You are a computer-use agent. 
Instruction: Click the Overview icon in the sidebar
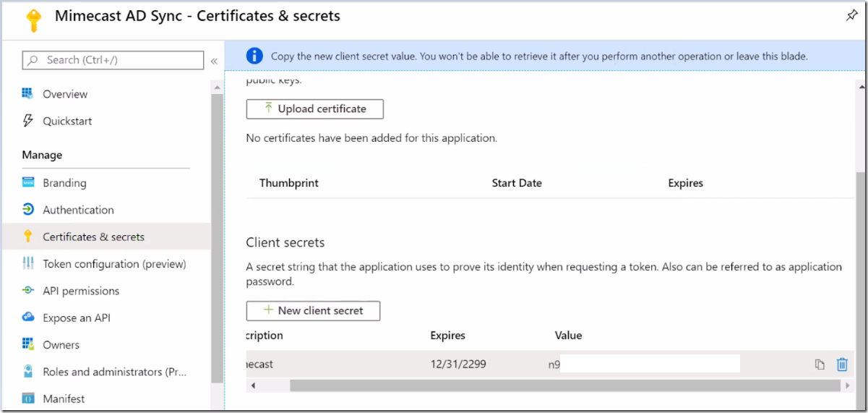pyautogui.click(x=28, y=94)
